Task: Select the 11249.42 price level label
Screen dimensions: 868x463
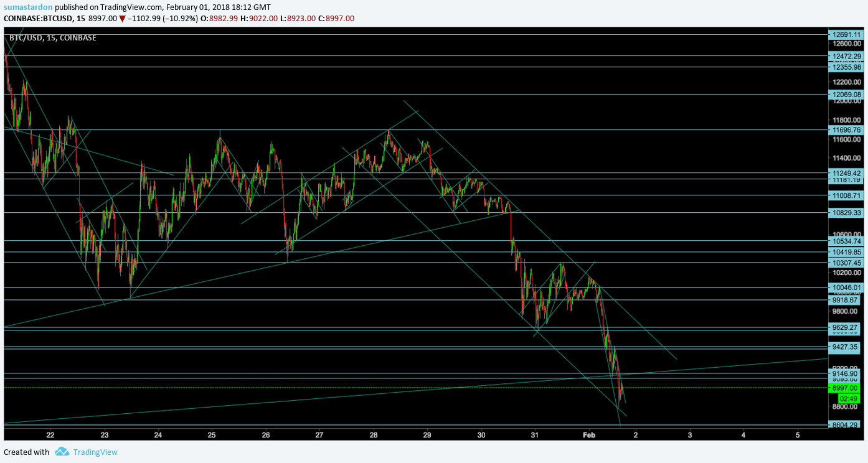Action: (846, 173)
